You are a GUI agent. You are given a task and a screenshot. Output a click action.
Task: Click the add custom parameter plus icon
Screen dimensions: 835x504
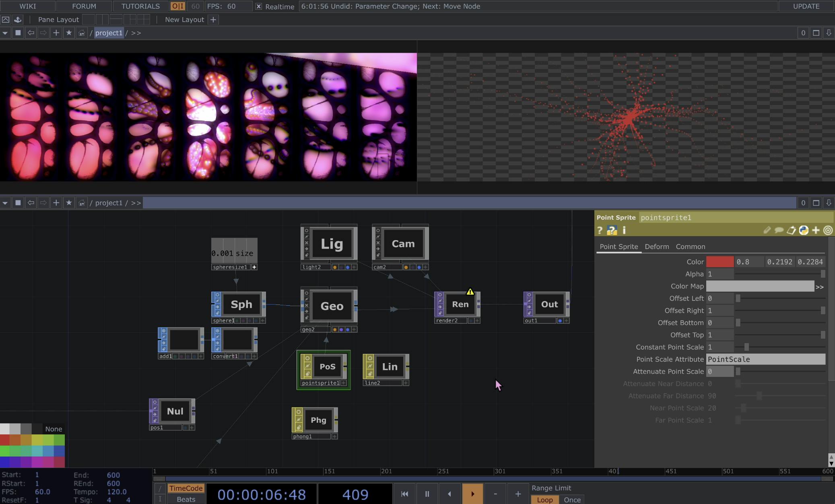pos(816,230)
